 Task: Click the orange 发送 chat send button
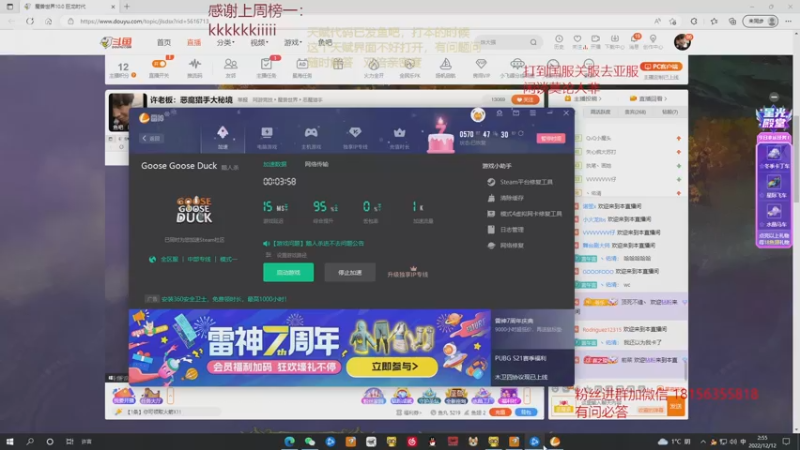tap(676, 407)
